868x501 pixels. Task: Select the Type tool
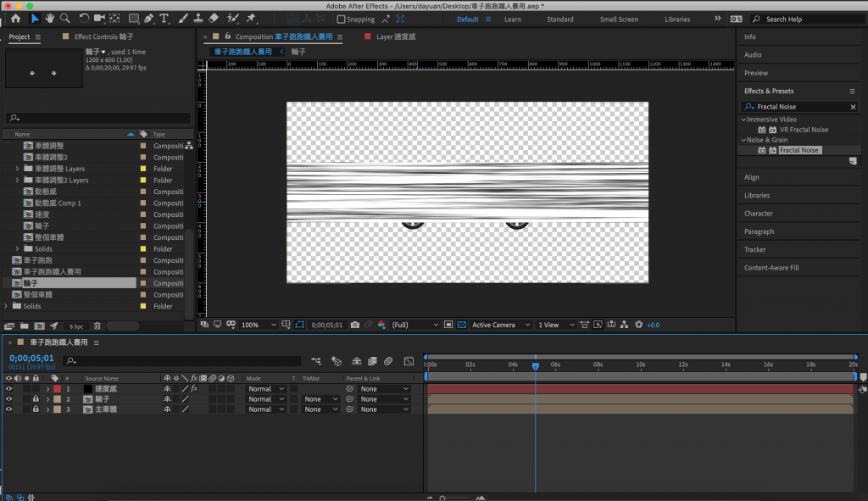pos(164,19)
